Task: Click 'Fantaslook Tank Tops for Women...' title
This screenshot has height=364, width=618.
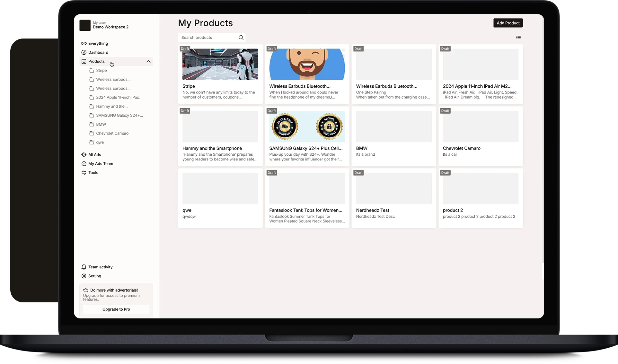Action: [x=306, y=210]
